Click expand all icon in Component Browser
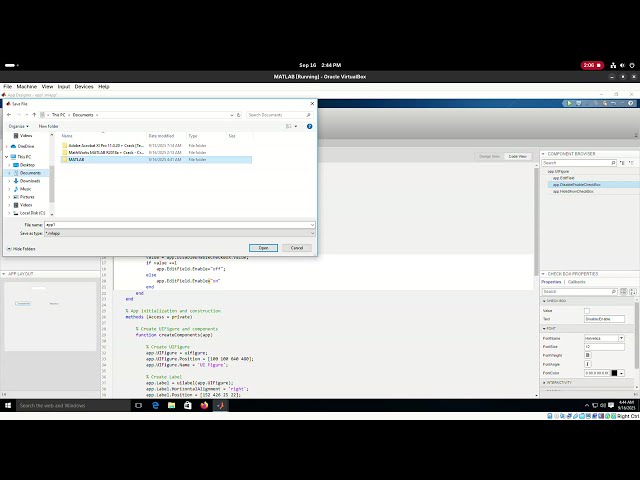The image size is (640, 480). click(x=622, y=163)
